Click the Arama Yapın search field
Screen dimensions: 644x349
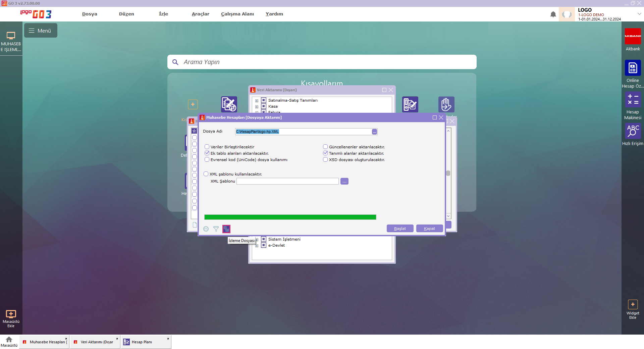pos(322,62)
